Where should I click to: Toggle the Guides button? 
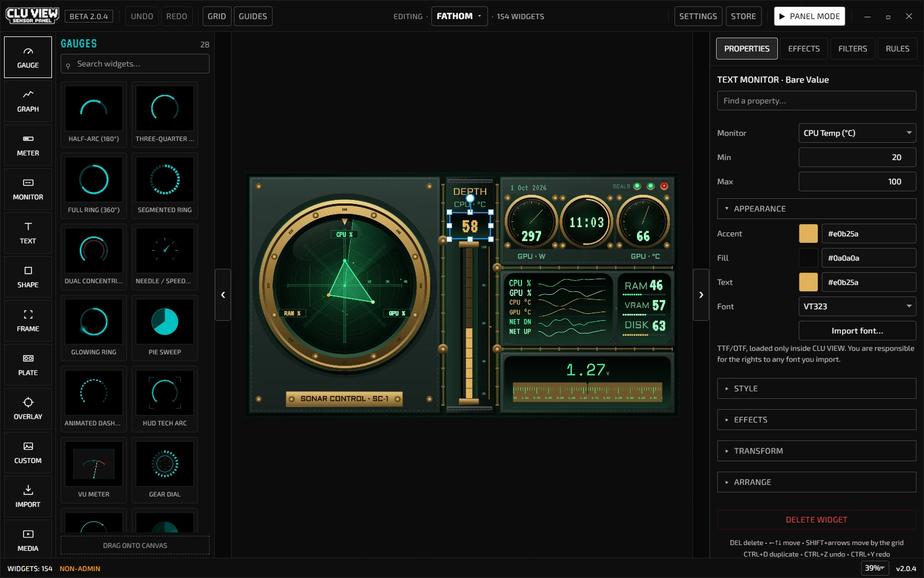click(x=253, y=16)
